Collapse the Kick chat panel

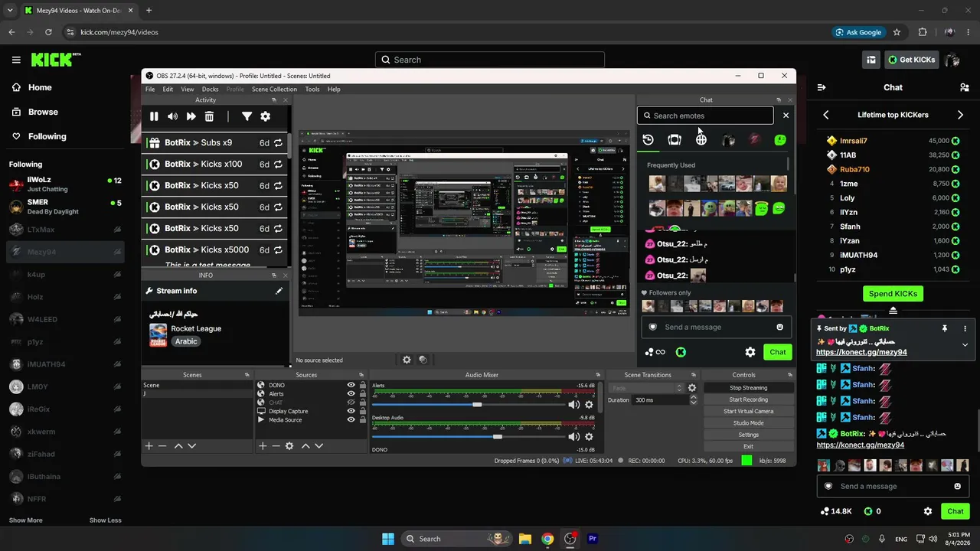pos(822,87)
